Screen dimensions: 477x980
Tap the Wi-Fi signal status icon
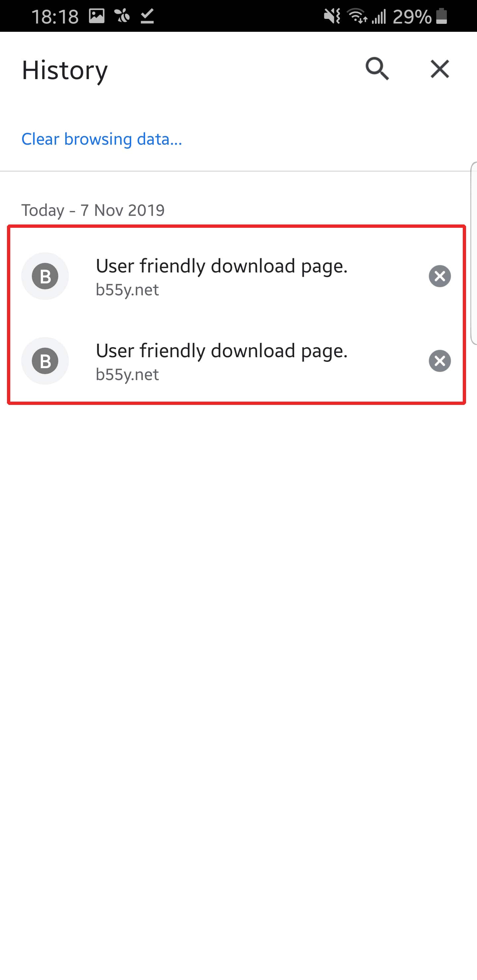(357, 16)
